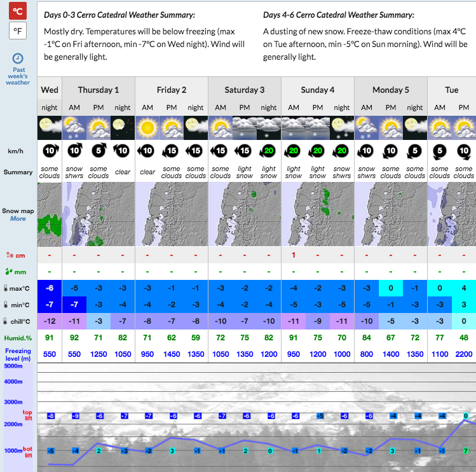The height and width of the screenshot is (472, 476).
Task: Click Monday PM max 0 temperature cell
Action: 391,288
